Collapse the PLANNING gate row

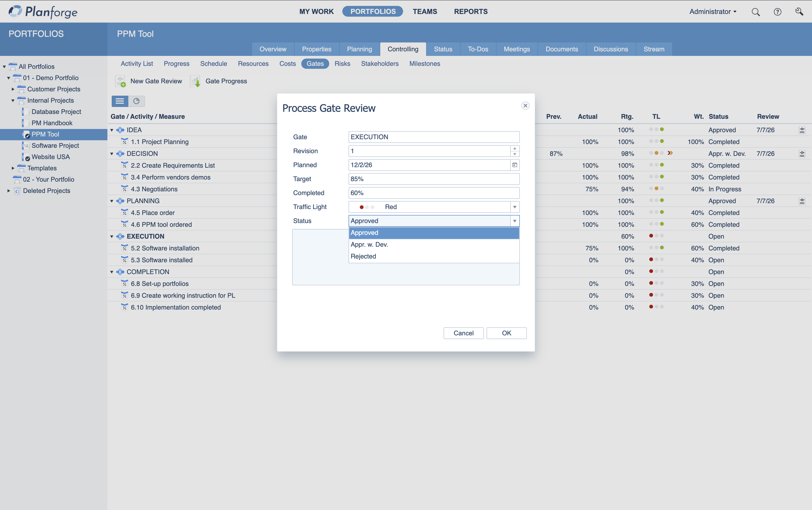(x=112, y=201)
